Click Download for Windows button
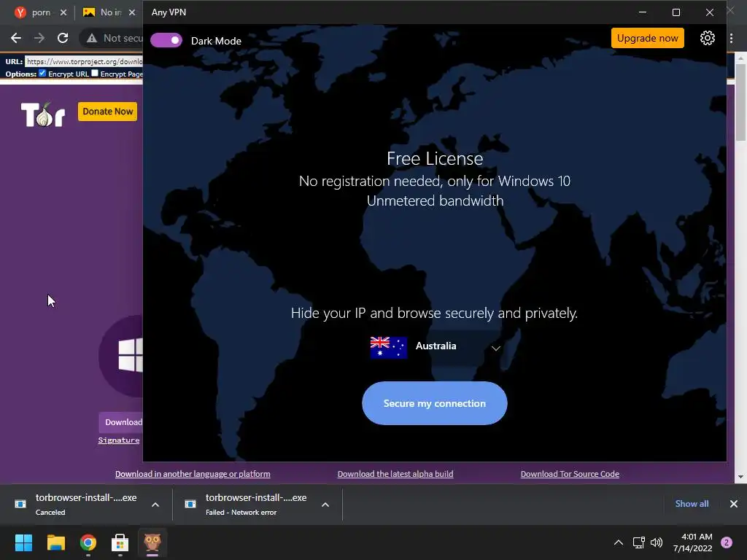This screenshot has height=560, width=747. click(121, 422)
